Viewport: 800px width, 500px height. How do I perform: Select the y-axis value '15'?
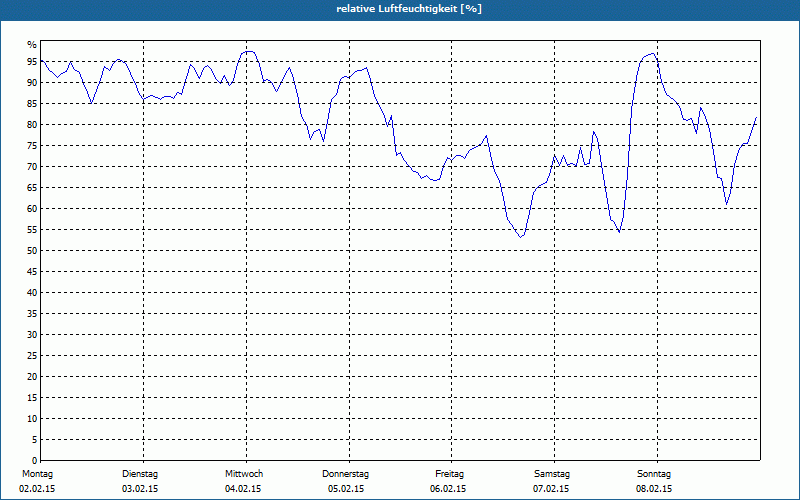32,397
